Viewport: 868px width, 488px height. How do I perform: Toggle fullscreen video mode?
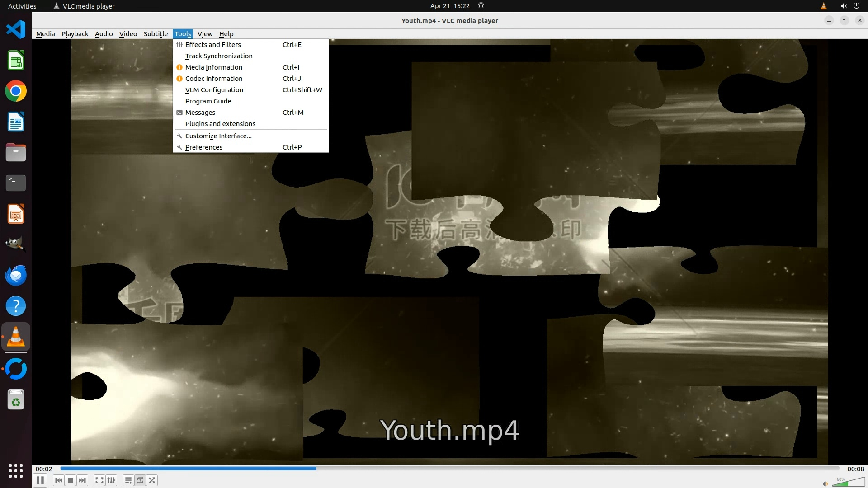[x=99, y=480]
